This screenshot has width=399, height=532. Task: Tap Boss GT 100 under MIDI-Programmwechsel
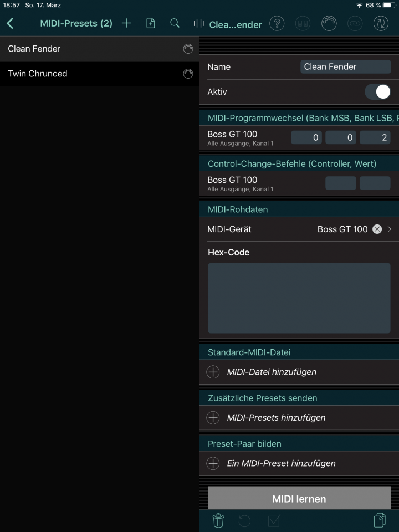pyautogui.click(x=232, y=134)
